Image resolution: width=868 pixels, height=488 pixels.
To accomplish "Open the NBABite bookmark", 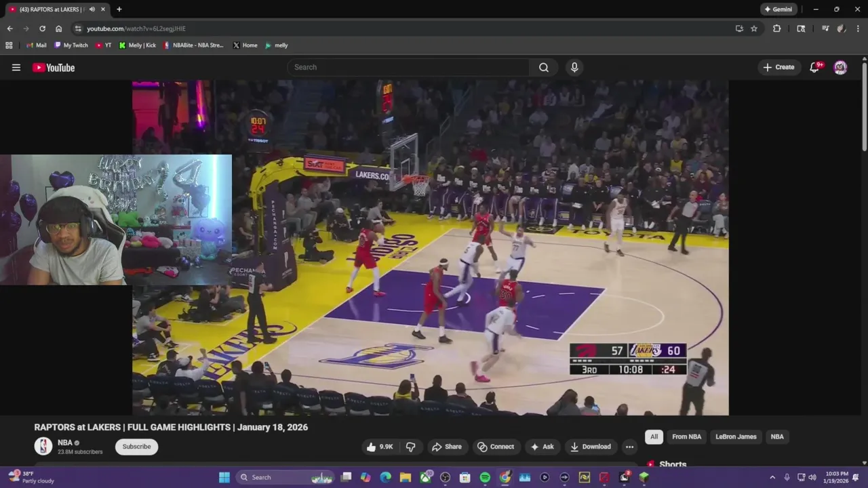I will pyautogui.click(x=193, y=45).
